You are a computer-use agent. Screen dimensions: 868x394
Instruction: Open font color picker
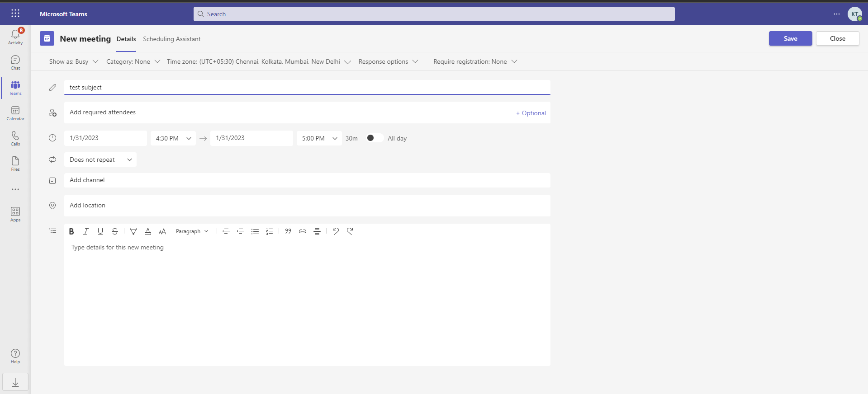(x=148, y=231)
